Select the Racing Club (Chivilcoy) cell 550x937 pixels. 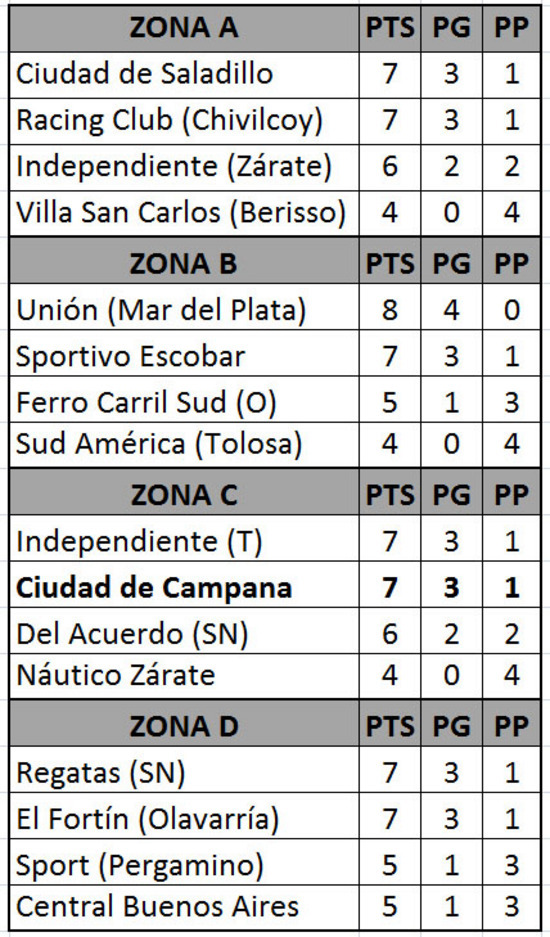(x=184, y=121)
